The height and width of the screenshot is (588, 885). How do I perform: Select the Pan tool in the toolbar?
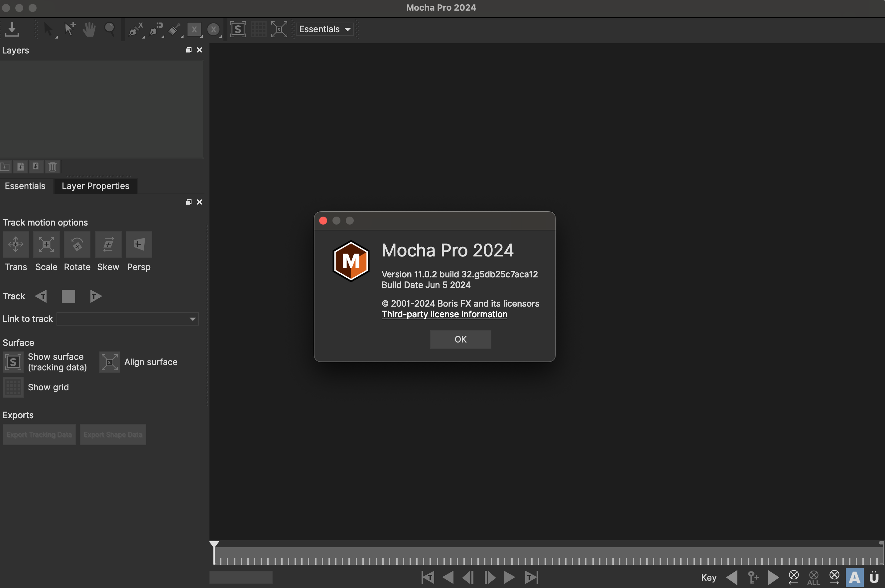89,29
